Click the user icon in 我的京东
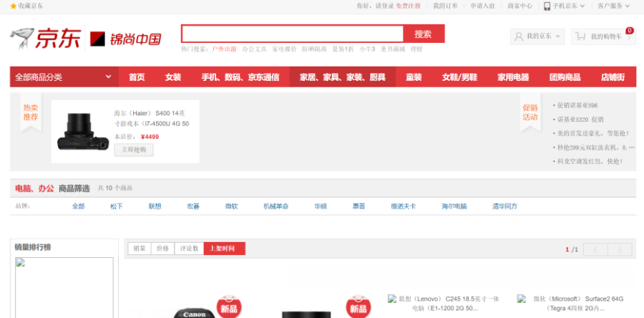 click(519, 37)
